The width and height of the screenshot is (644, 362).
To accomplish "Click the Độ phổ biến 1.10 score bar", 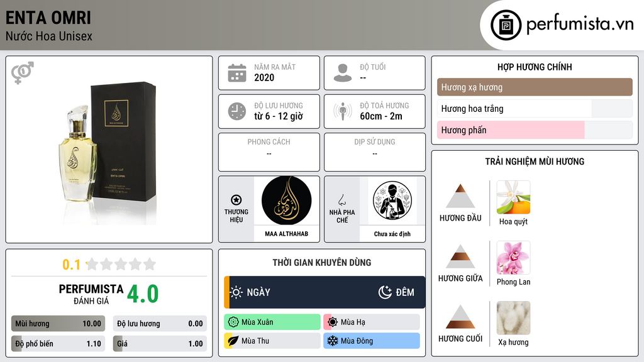I will point(58,344).
